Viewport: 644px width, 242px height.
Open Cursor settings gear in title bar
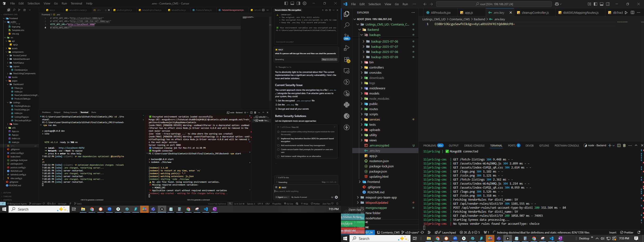[304, 3]
